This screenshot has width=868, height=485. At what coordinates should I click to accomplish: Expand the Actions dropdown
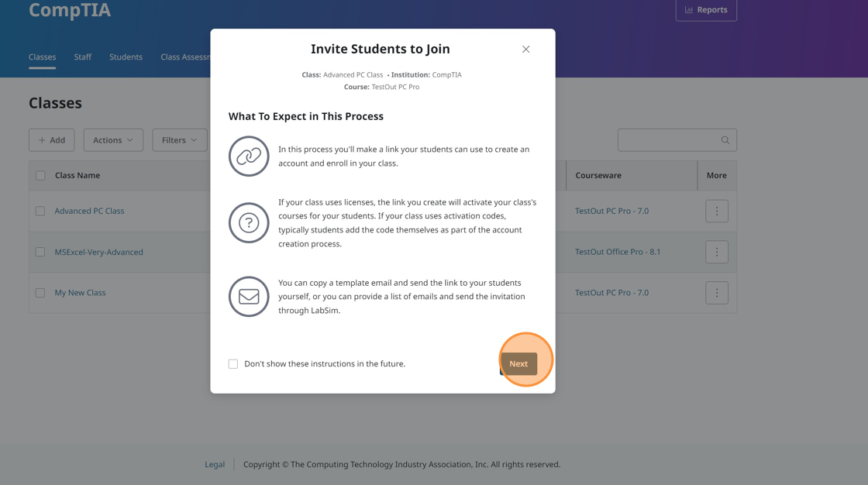(x=113, y=140)
